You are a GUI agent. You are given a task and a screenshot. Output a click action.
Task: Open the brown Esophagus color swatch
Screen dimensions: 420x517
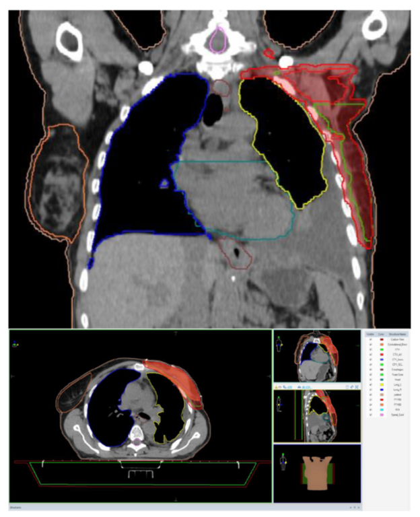click(x=382, y=370)
